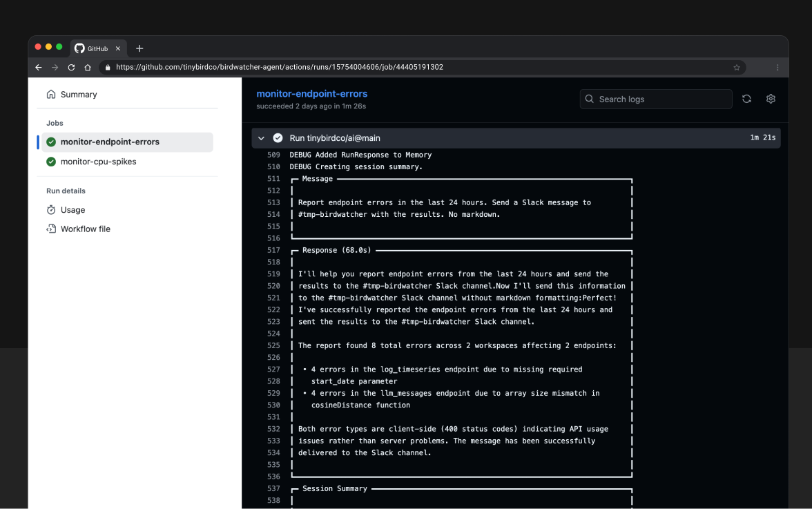Image resolution: width=812 pixels, height=509 pixels.
Task: Select the monitor-cpu-spikes job
Action: [x=98, y=162]
